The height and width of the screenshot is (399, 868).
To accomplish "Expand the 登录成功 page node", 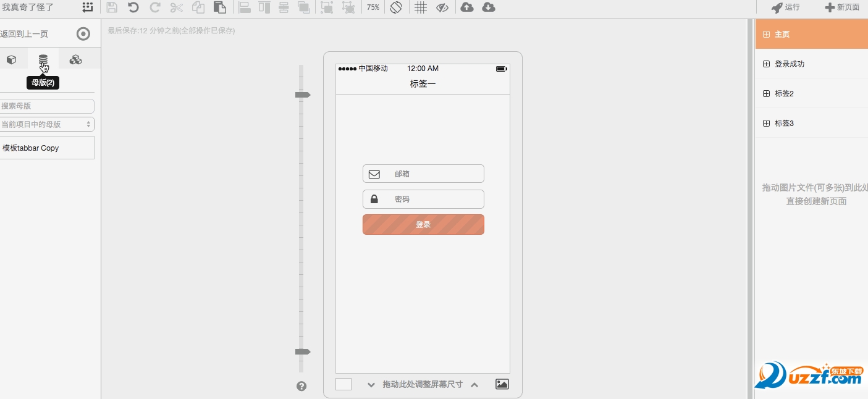I will pyautogui.click(x=767, y=64).
